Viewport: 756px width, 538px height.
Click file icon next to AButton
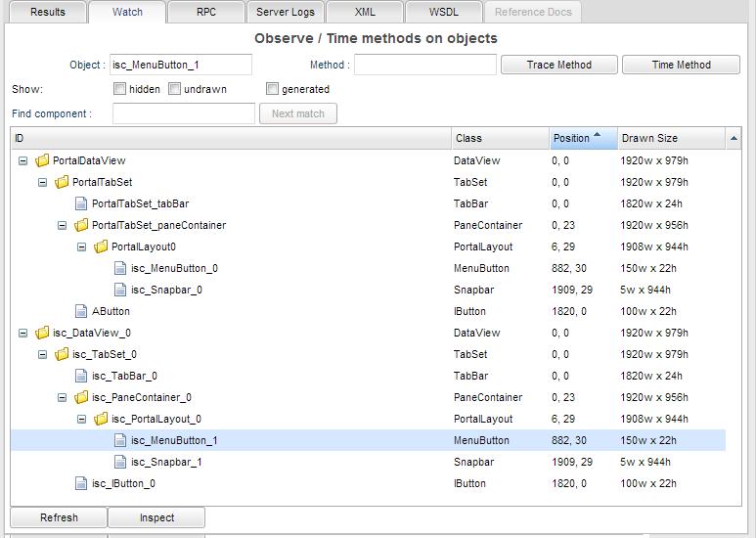pyautogui.click(x=81, y=311)
